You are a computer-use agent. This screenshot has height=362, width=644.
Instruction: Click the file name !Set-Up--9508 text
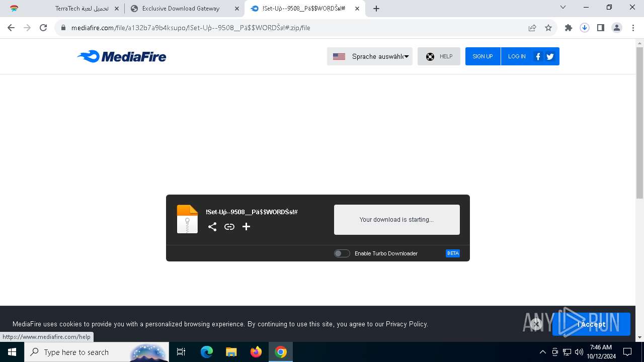(x=252, y=212)
